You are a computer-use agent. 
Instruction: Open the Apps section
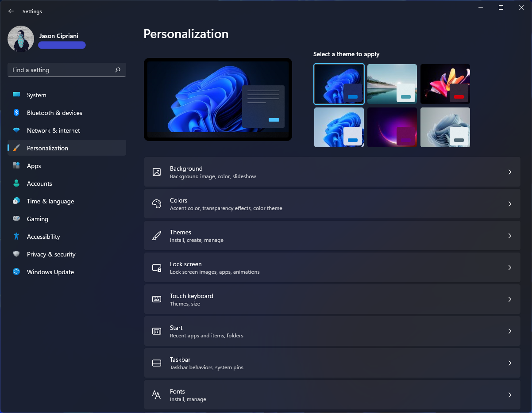(67, 166)
